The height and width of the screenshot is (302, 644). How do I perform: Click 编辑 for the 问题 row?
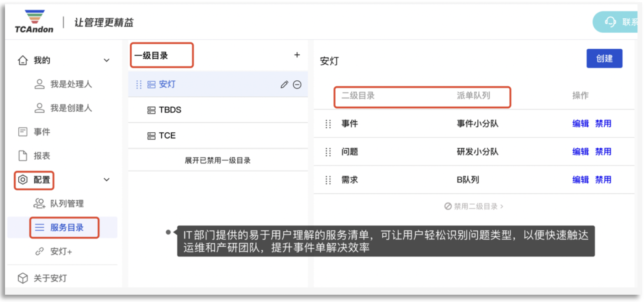[581, 152]
